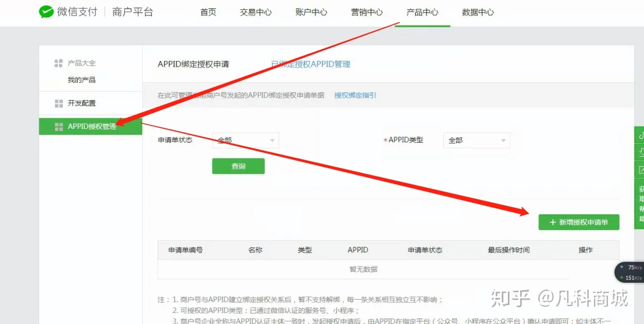Open the 申请单状态 dropdown showing 全部
The image size is (644, 324).
[x=244, y=140]
